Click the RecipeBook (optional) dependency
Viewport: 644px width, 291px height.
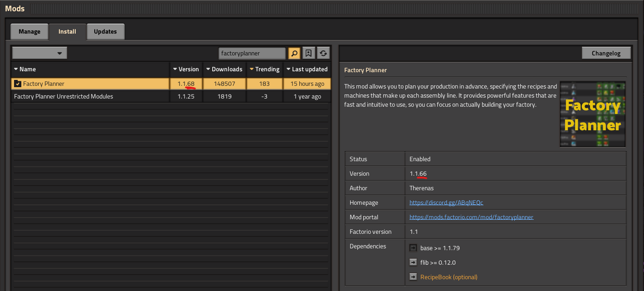pos(449,277)
